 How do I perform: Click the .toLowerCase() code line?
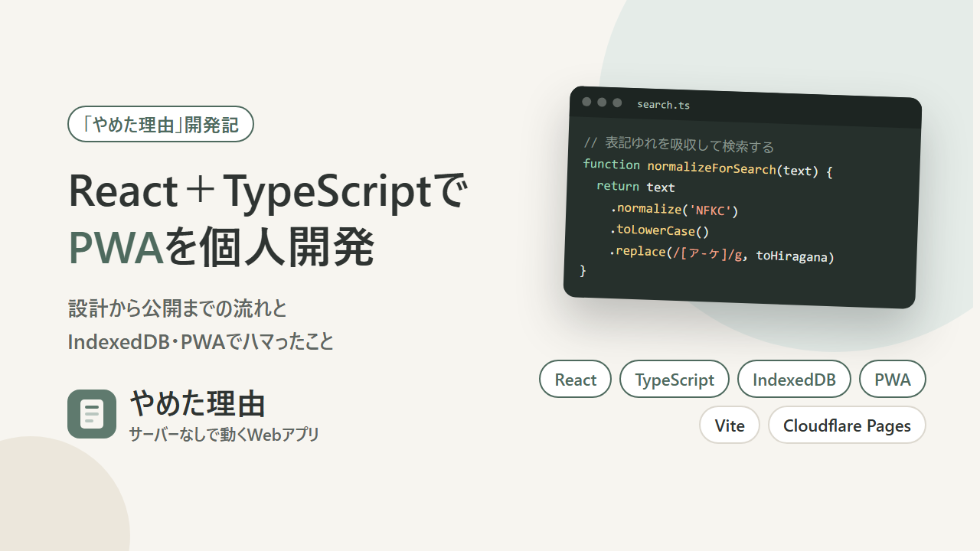coord(660,230)
